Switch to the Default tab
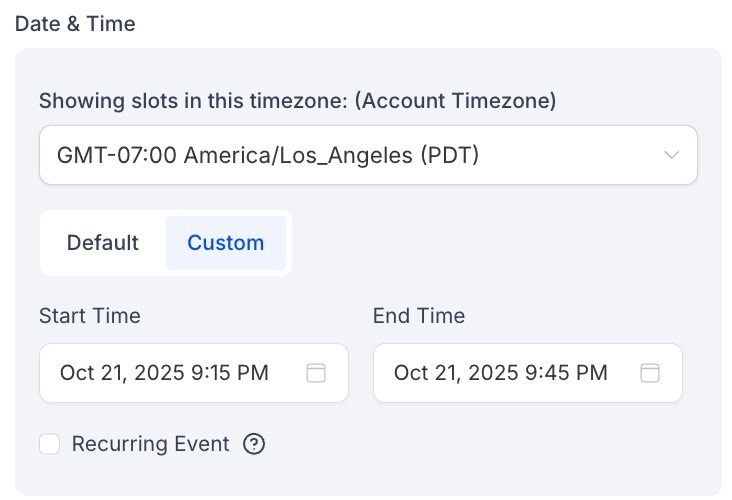This screenshot has width=732, height=500. 102,243
